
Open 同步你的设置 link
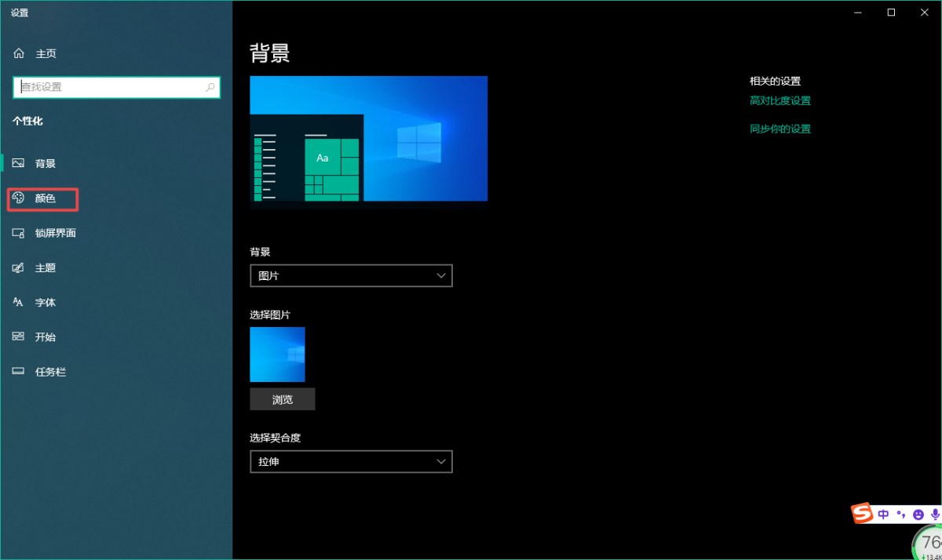coord(780,129)
